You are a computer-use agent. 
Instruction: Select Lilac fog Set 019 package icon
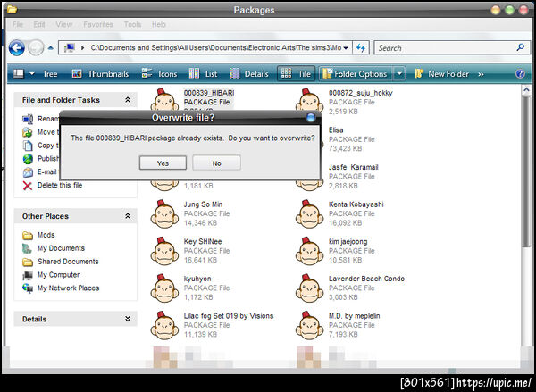pos(164,326)
